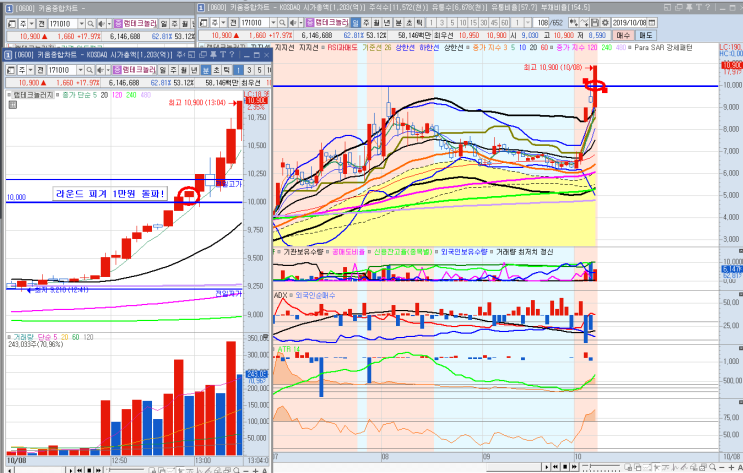Viewport: 743px width, 473px height.
Task: Open chart settings gear in right window
Action: (605, 23)
